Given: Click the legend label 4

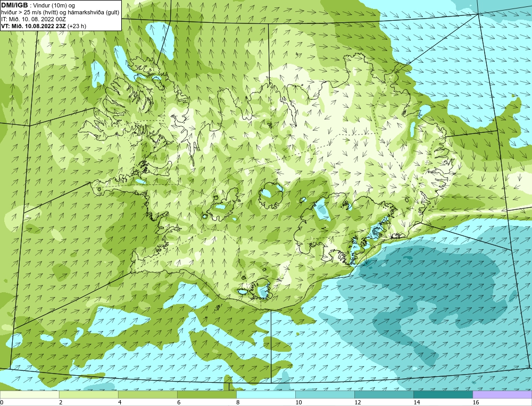Looking at the screenshot, I should (x=120, y=402).
